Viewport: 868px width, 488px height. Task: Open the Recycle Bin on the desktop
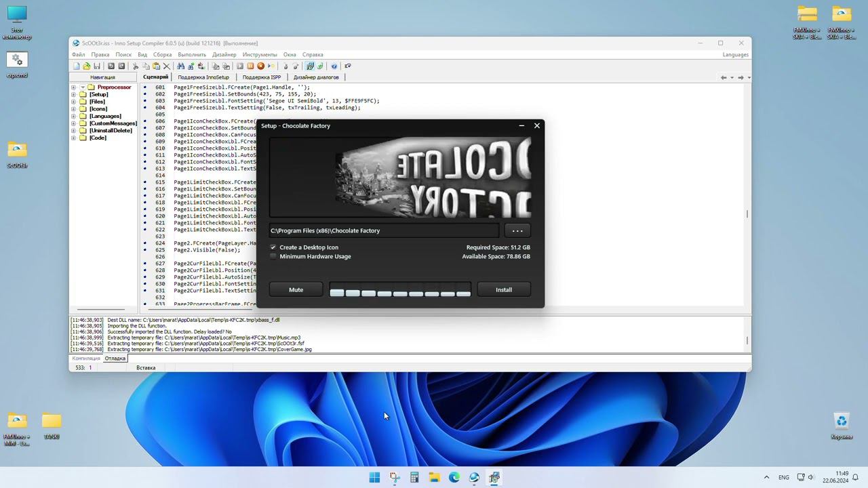842,426
